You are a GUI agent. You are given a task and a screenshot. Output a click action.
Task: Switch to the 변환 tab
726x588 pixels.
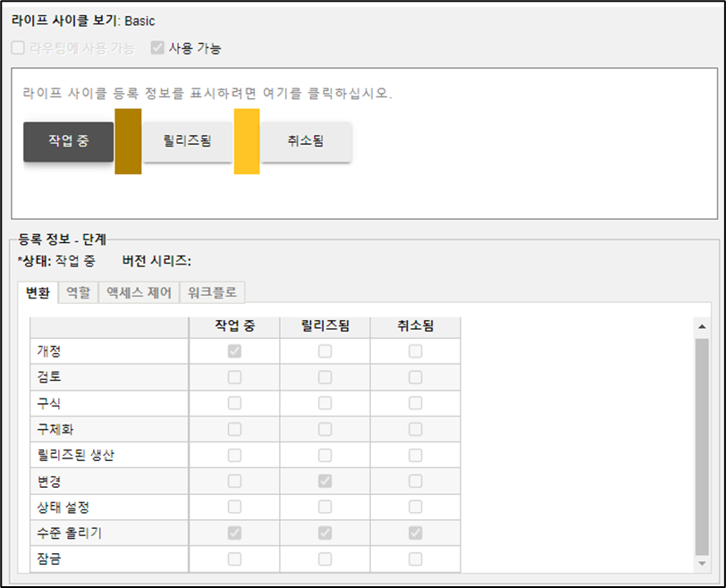click(38, 293)
